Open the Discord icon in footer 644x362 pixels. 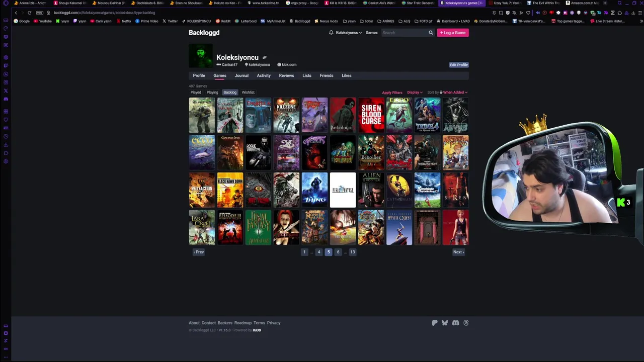click(455, 323)
